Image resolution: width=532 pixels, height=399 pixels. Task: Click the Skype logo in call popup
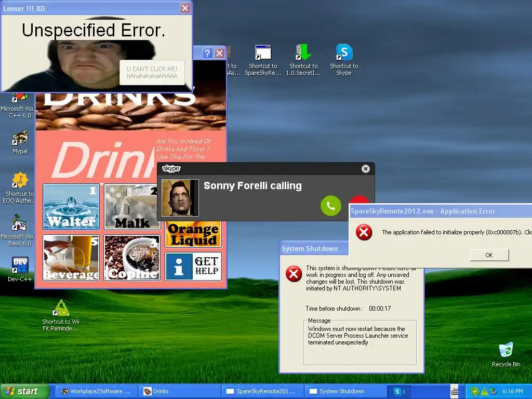click(x=171, y=169)
